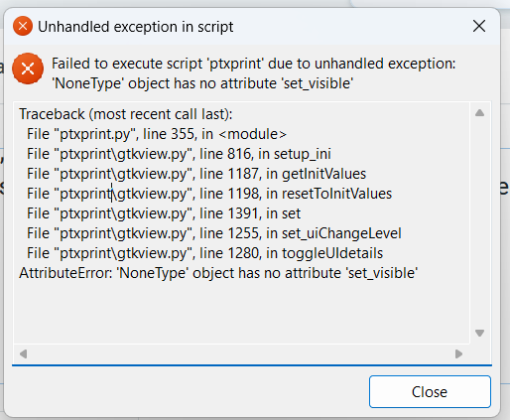Click the 'Traceback (most recent call last)' line

(x=126, y=114)
